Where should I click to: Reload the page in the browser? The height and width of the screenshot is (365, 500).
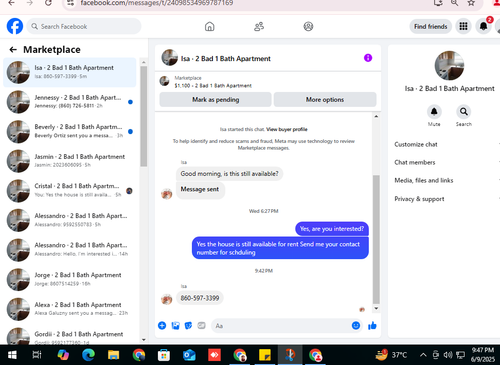(x=48, y=3)
